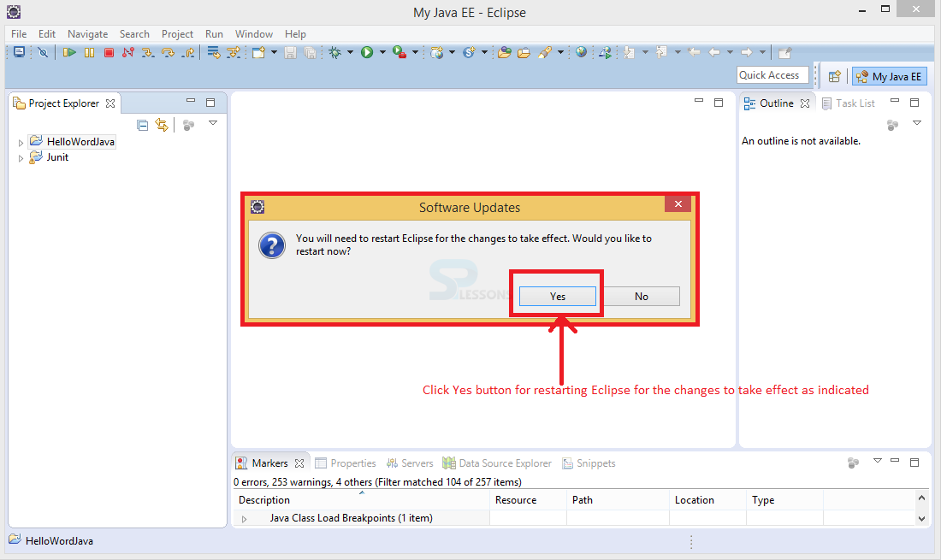Image resolution: width=941 pixels, height=560 pixels.
Task: Click the Last Edit Location icon
Action: click(694, 53)
